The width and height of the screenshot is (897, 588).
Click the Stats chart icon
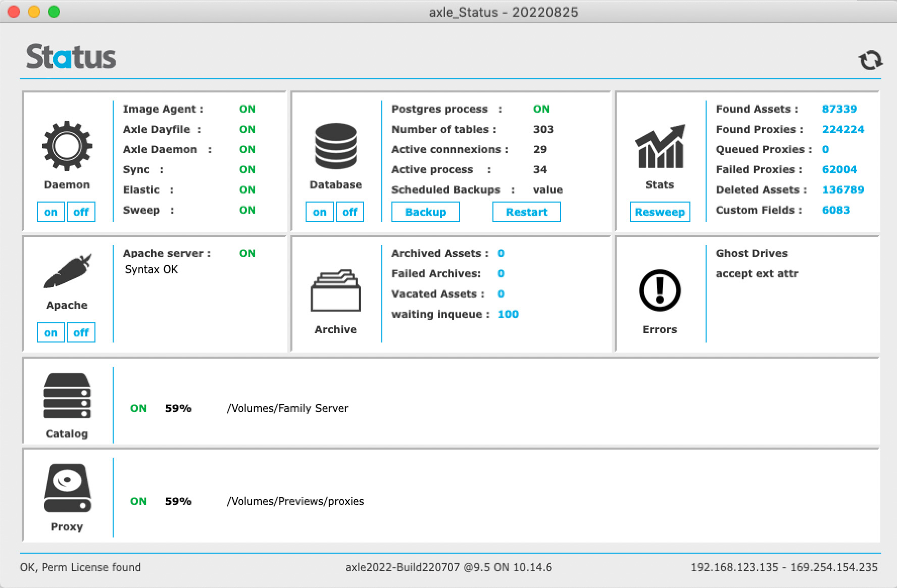click(660, 146)
